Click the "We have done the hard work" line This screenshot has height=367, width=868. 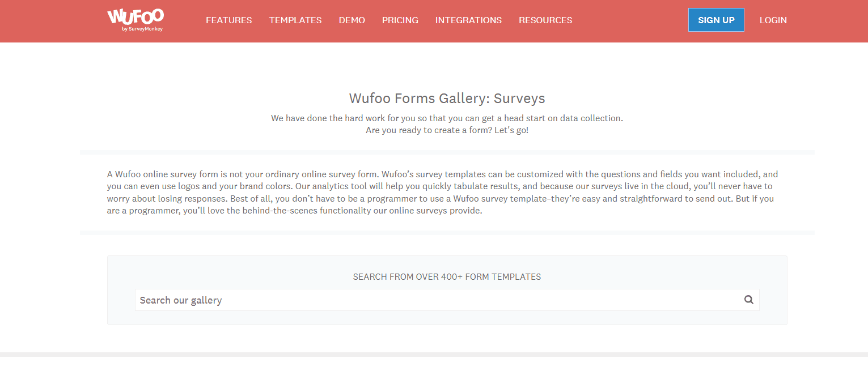(447, 118)
